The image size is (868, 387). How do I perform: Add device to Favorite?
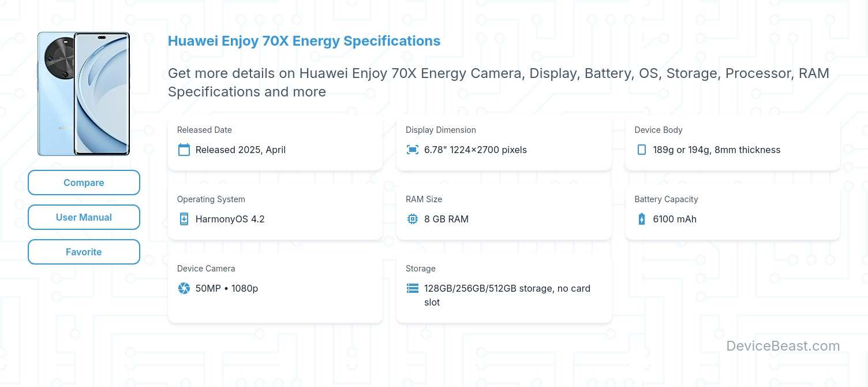84,252
